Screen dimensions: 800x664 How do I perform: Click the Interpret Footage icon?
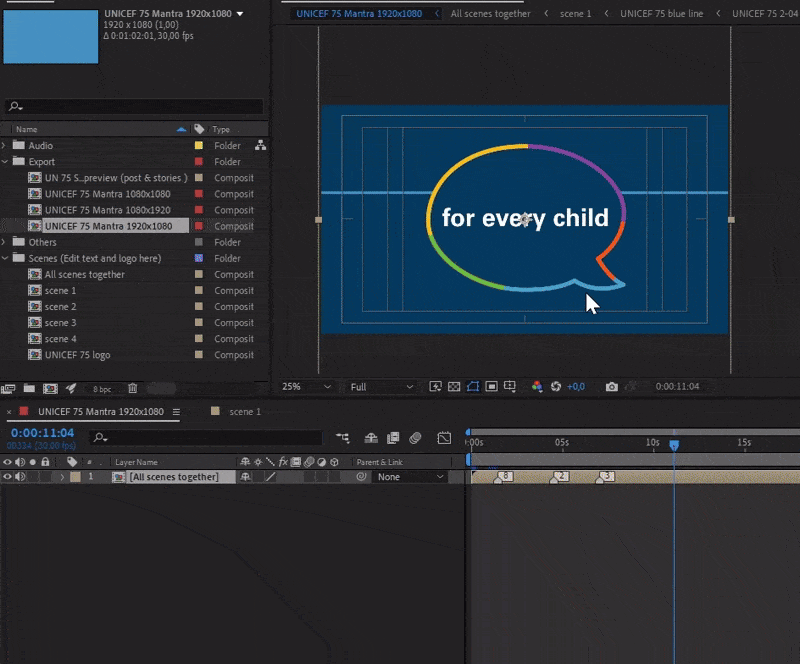click(x=8, y=389)
